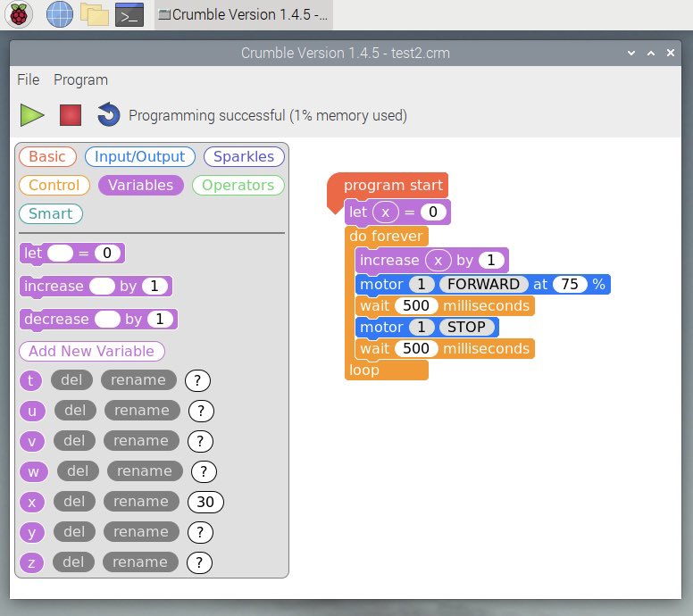Viewport: 693px width, 616px height.
Task: Edit the second wait 500 milliseconds value
Action: point(416,349)
